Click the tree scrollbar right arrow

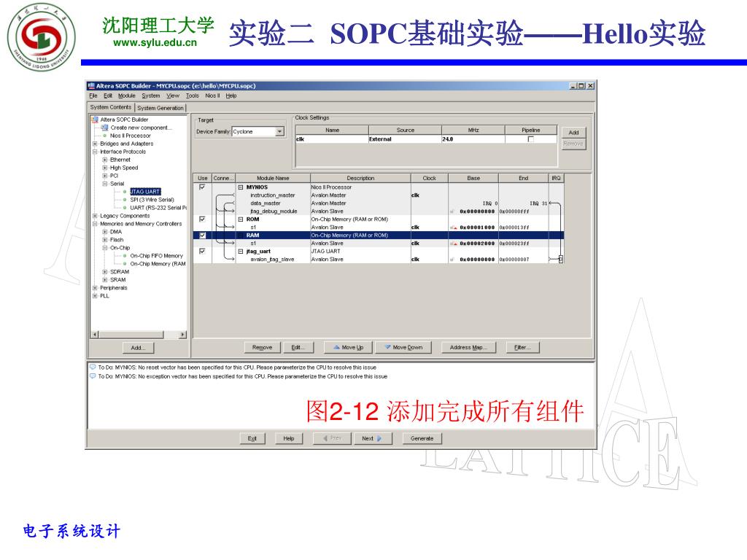[x=182, y=334]
